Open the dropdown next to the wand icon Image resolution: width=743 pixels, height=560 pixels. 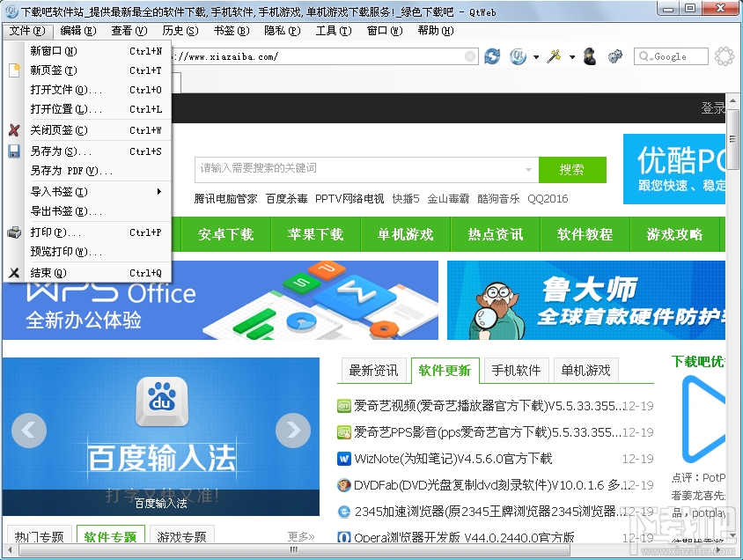click(570, 56)
